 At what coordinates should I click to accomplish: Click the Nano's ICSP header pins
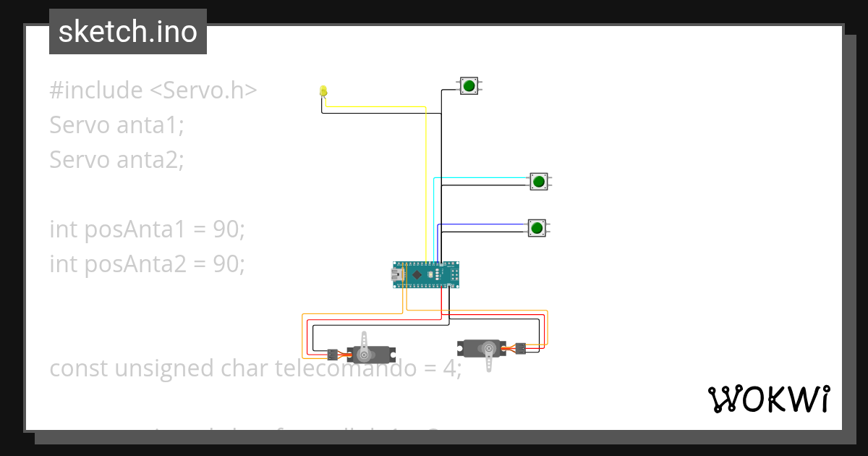coord(455,274)
